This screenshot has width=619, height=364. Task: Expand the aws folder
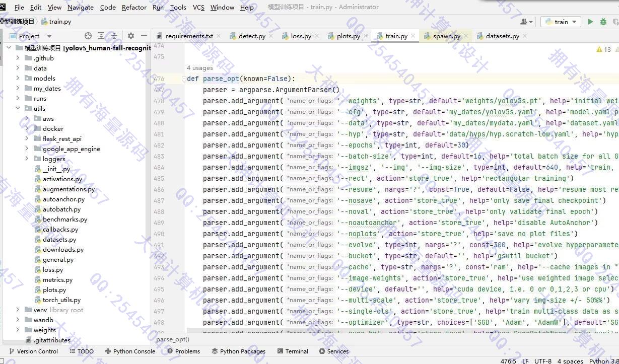tap(27, 118)
